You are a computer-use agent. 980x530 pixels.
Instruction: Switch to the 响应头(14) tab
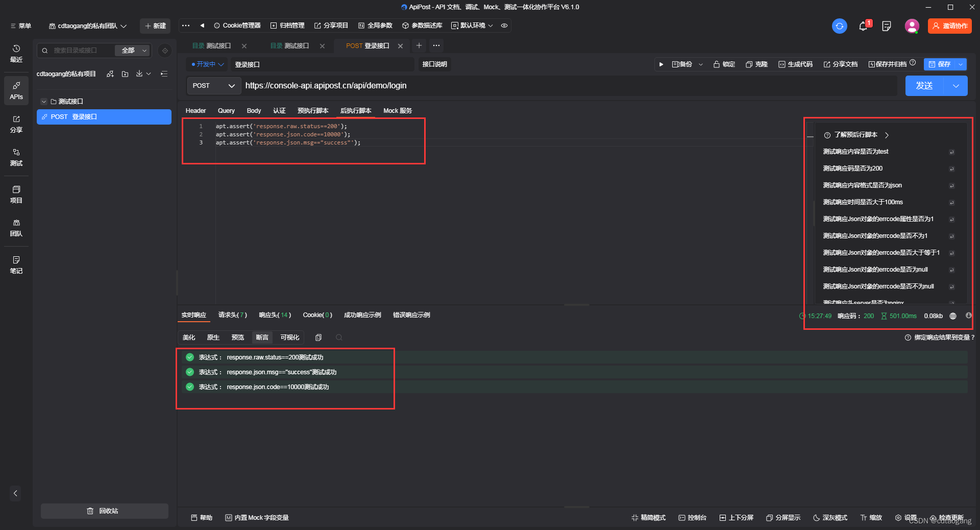pyautogui.click(x=275, y=315)
